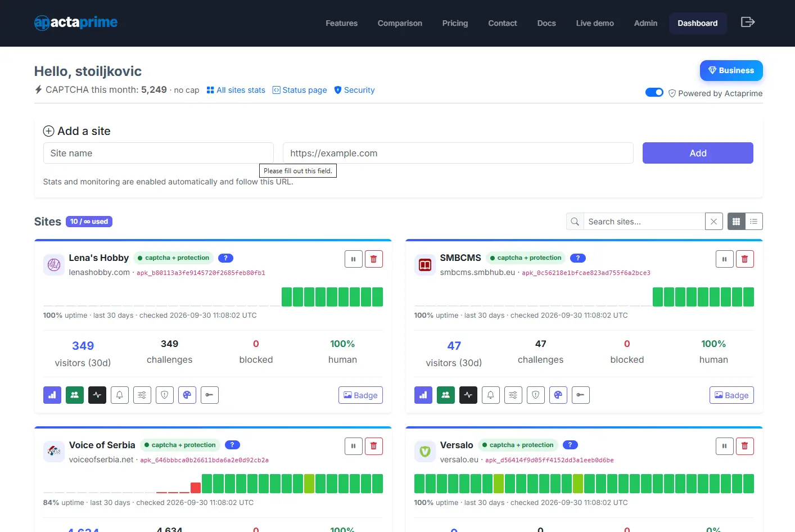Click the key icon for Lena's Hobby

point(210,395)
